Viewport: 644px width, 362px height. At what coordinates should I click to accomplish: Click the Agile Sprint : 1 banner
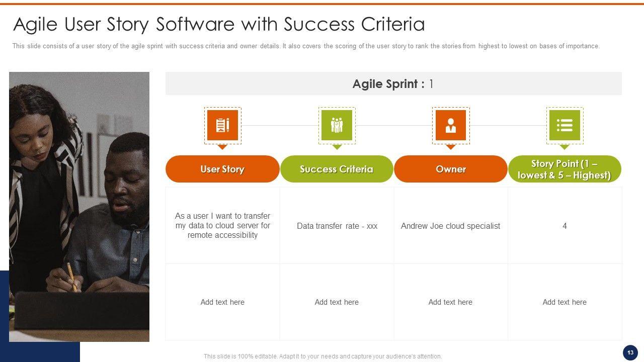pyautogui.click(x=393, y=84)
